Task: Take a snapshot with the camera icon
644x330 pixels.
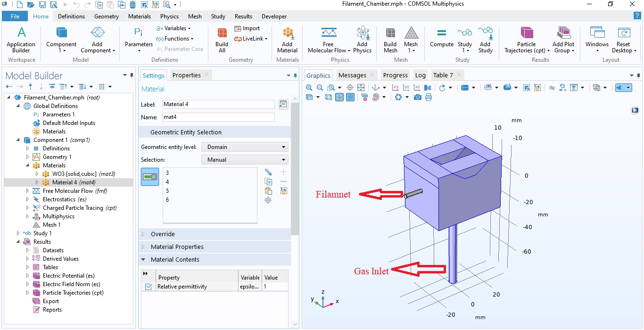Action: click(417, 97)
